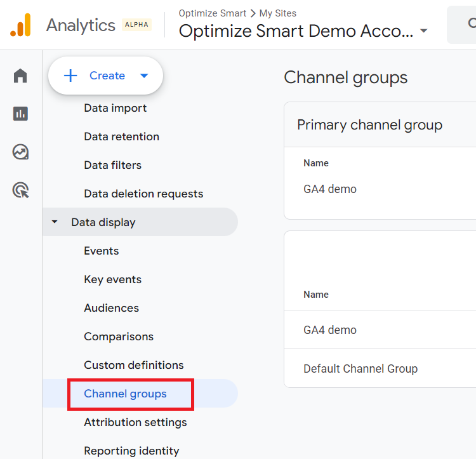Open GA4 demo row in channel groups table
This screenshot has width=476, height=459.
point(380,329)
